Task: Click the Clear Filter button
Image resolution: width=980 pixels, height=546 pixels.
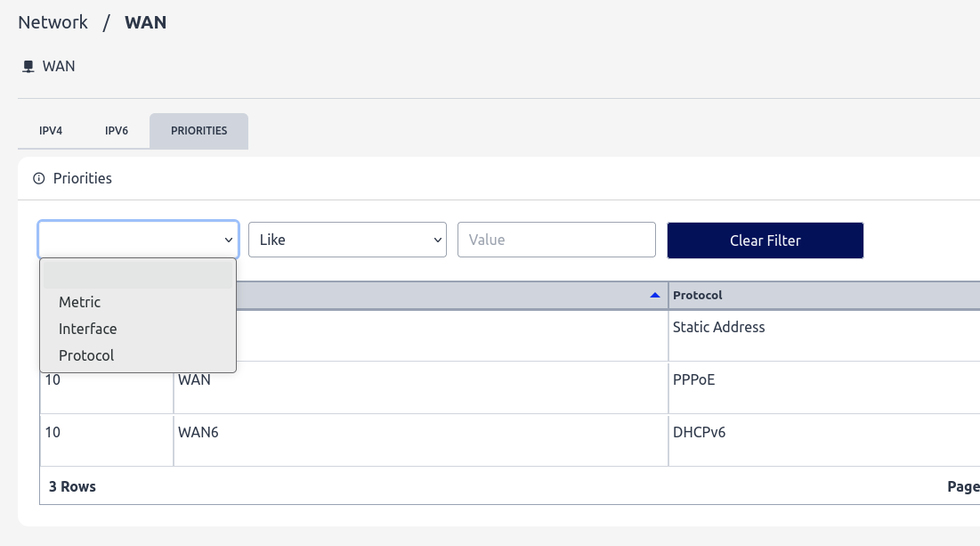Action: [765, 240]
